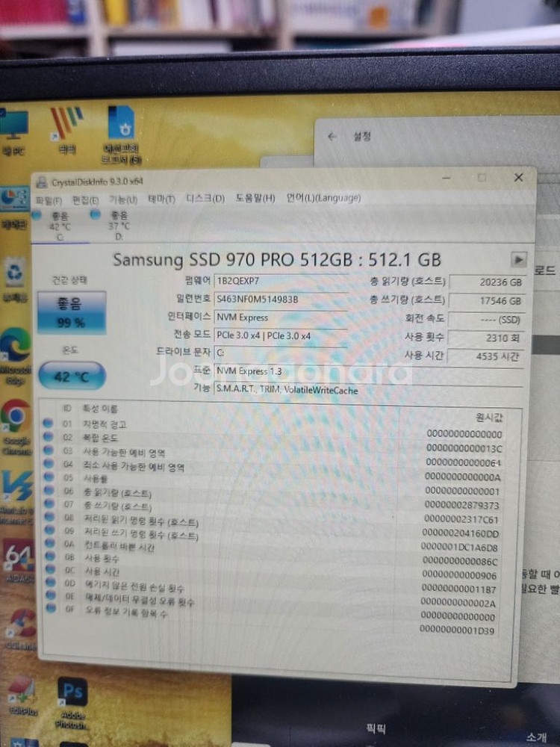Click the status dot for 0B 사용 횟수
The image size is (560, 747).
51,556
